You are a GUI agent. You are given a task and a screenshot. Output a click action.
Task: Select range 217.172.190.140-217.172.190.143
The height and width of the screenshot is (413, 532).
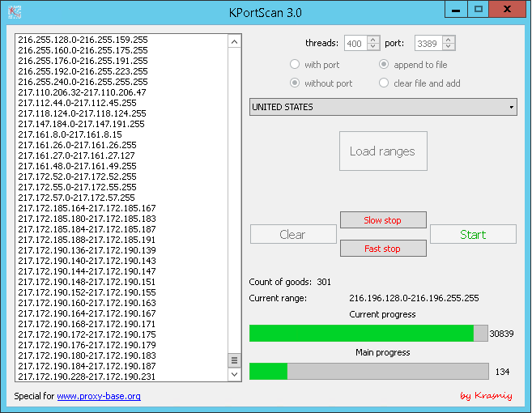pos(87,261)
